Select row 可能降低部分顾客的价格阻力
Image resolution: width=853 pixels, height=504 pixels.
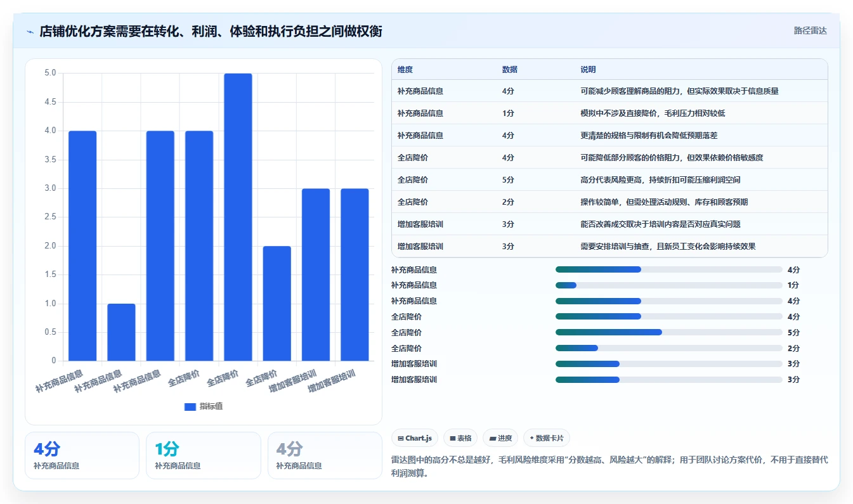pos(609,157)
